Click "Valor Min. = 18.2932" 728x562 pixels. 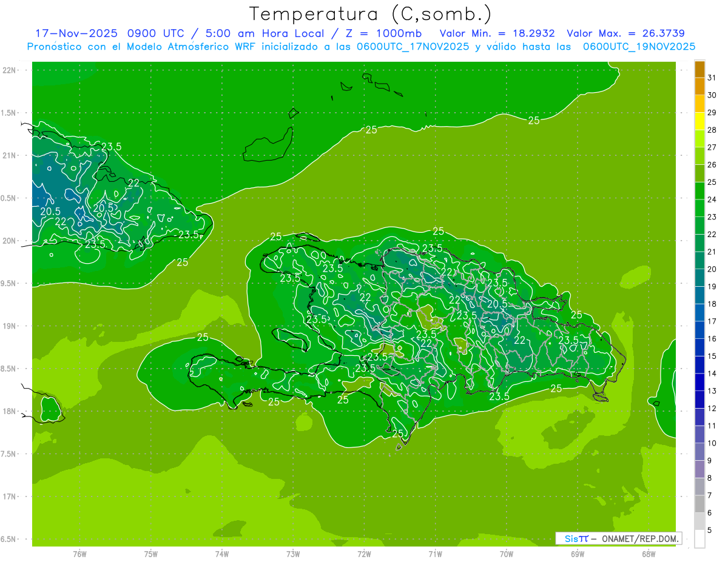(499, 33)
